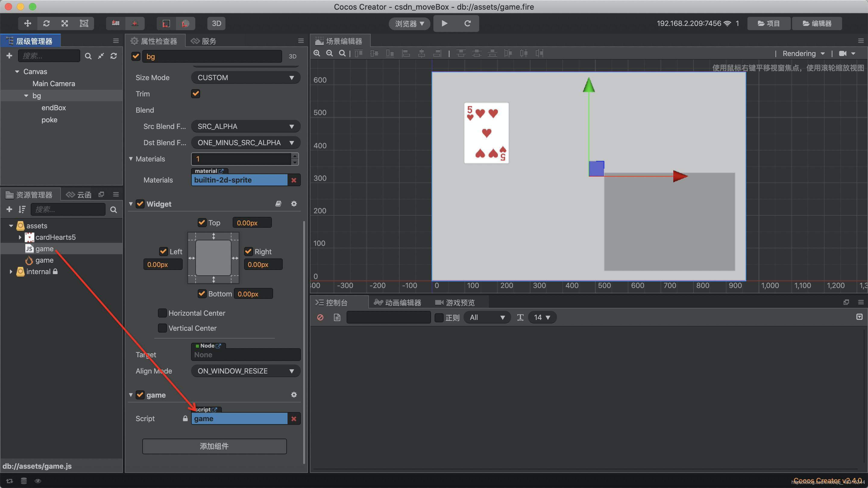Enable the Trim checkbox in properties
This screenshot has height=488, width=868.
196,94
